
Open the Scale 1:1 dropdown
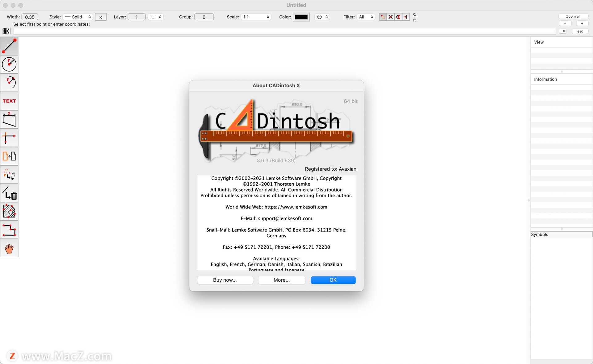tap(256, 17)
